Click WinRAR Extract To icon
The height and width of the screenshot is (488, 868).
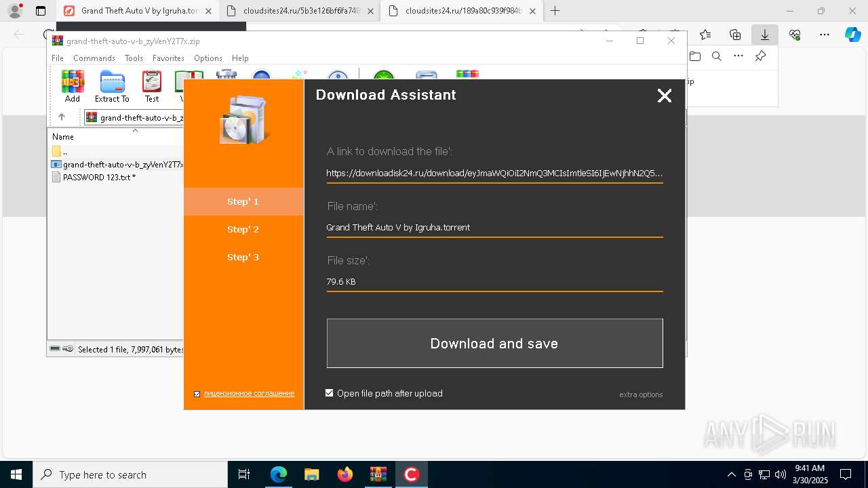(112, 86)
